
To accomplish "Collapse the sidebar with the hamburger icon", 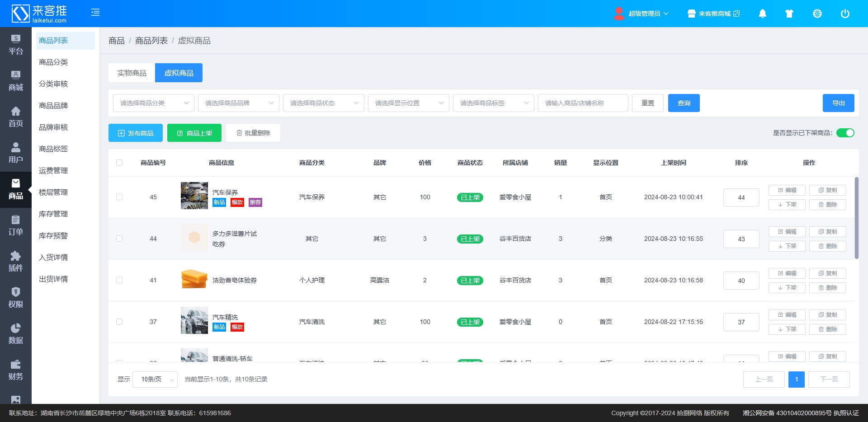I will pyautogui.click(x=95, y=13).
